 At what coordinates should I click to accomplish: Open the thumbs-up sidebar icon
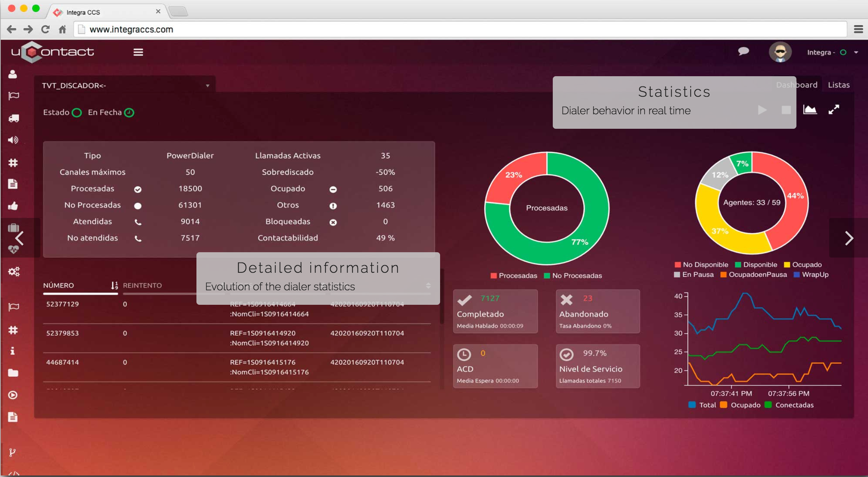pyautogui.click(x=13, y=206)
